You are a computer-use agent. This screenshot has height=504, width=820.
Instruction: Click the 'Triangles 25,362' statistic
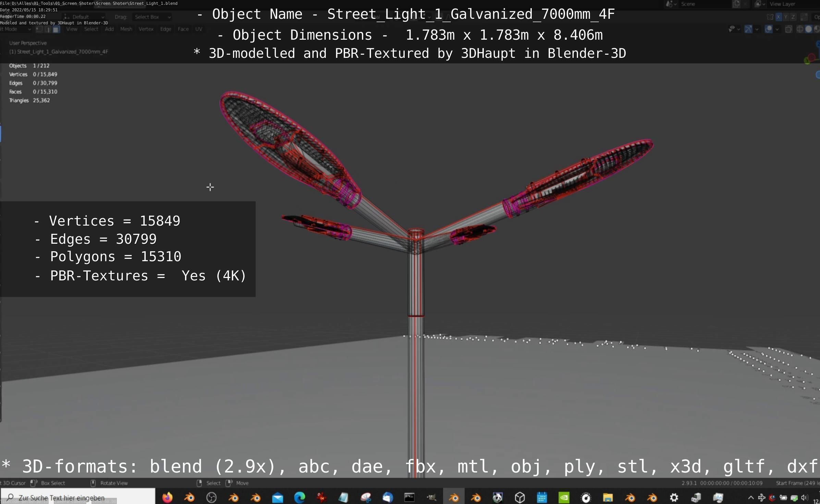29,100
